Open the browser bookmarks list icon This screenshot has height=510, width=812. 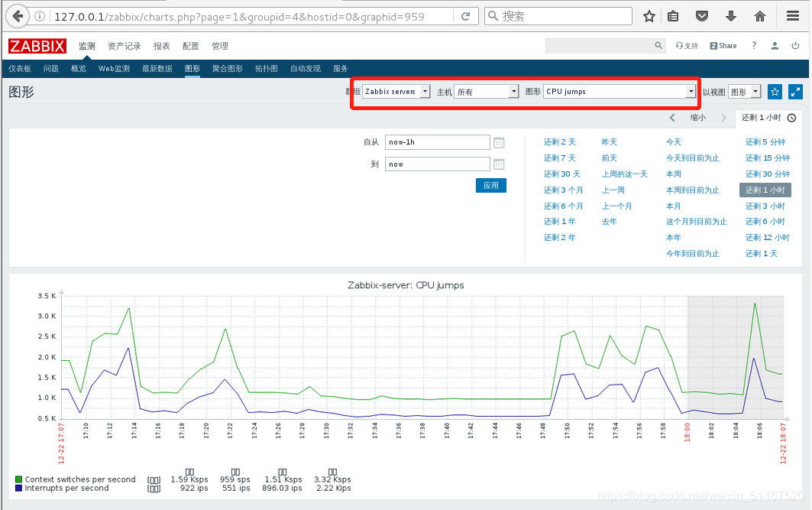673,17
